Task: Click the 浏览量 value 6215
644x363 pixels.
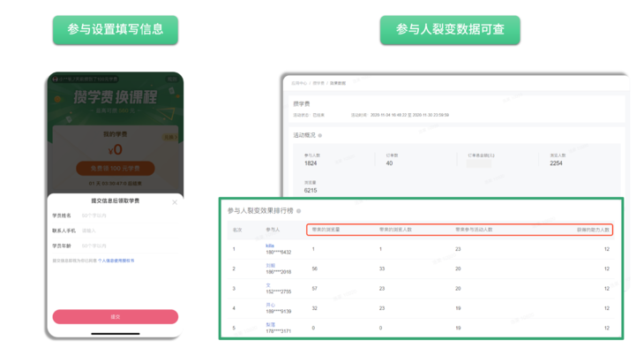Action: (x=311, y=191)
